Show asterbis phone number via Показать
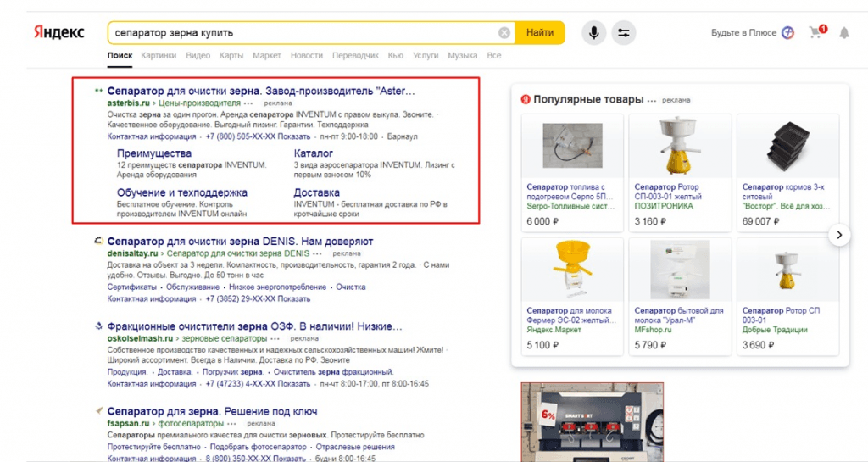868x462 pixels. [293, 136]
